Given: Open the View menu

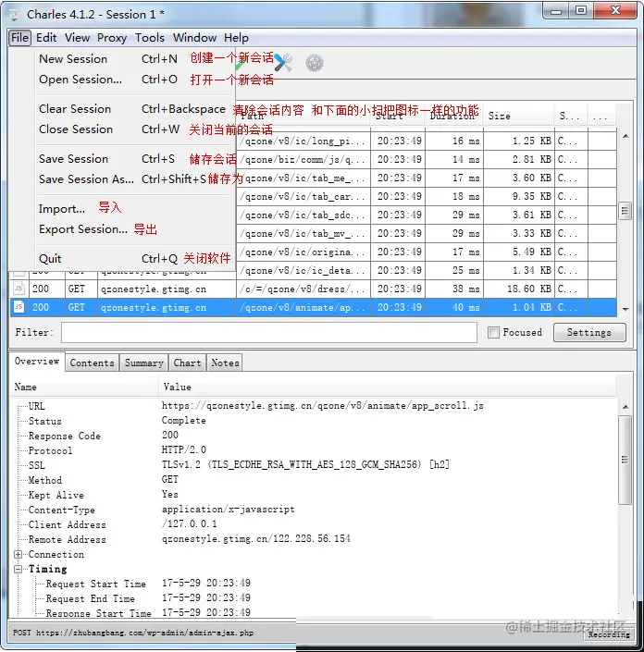Looking at the screenshot, I should [x=78, y=38].
